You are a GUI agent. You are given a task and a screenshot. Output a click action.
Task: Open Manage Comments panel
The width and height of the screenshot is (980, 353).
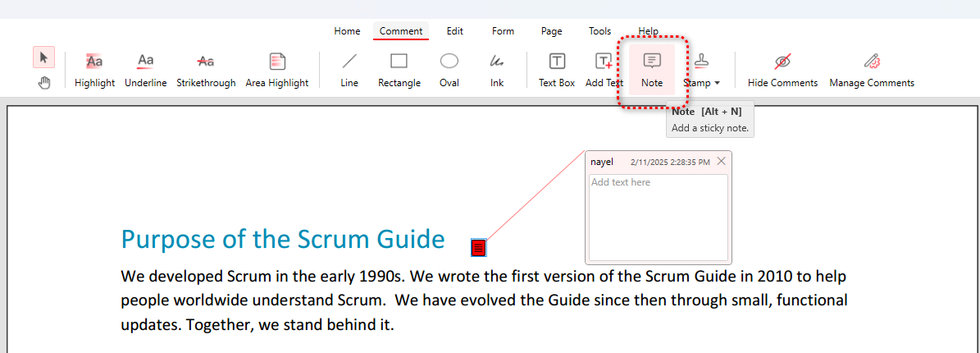[x=871, y=69]
